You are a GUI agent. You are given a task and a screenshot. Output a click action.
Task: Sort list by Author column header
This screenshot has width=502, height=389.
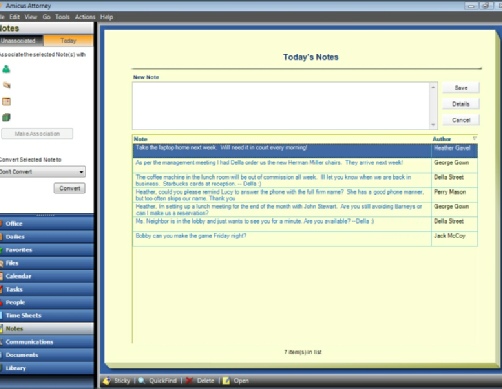tap(442, 139)
